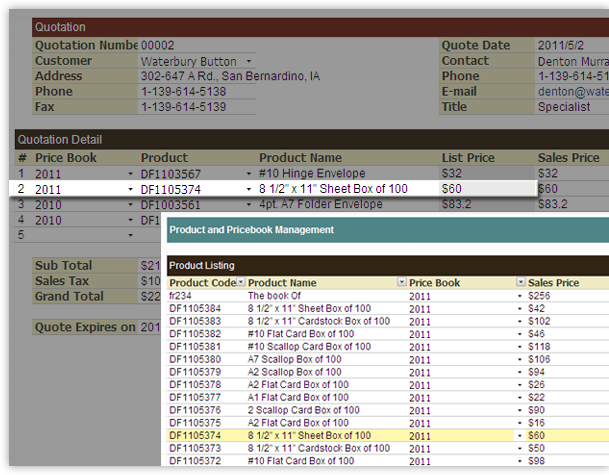The height and width of the screenshot is (475, 609).
Task: Select product code DF1105373
Action: point(195,448)
